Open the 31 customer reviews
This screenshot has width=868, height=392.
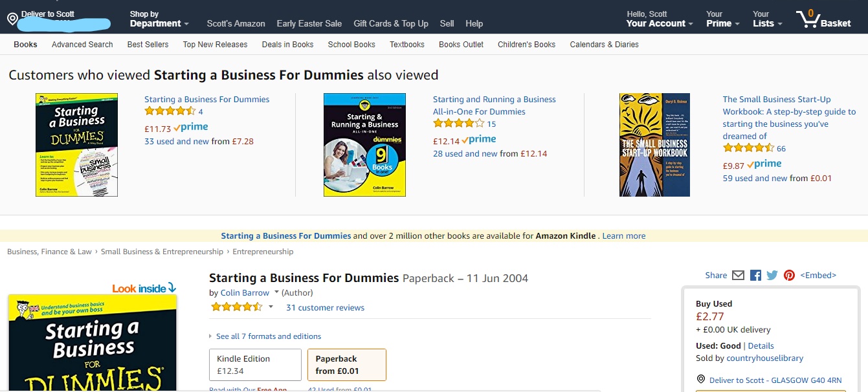[325, 307]
